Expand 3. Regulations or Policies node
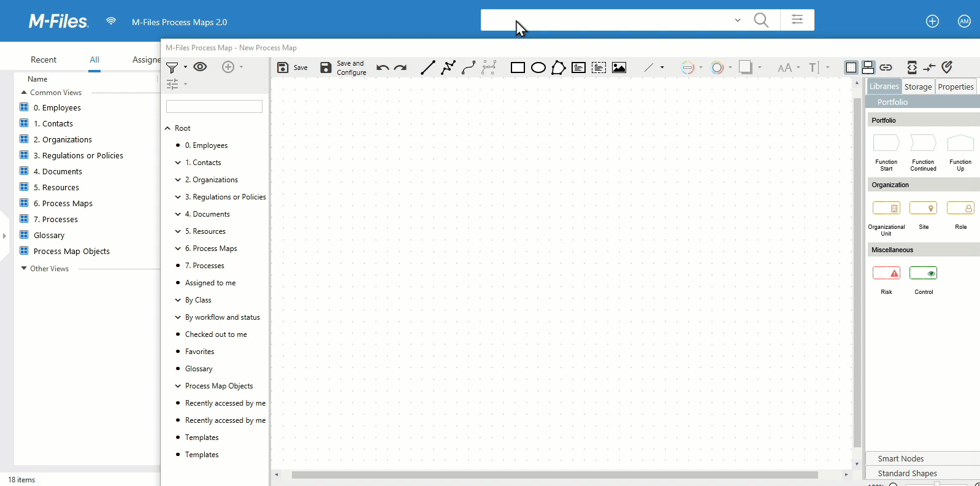 click(x=178, y=197)
